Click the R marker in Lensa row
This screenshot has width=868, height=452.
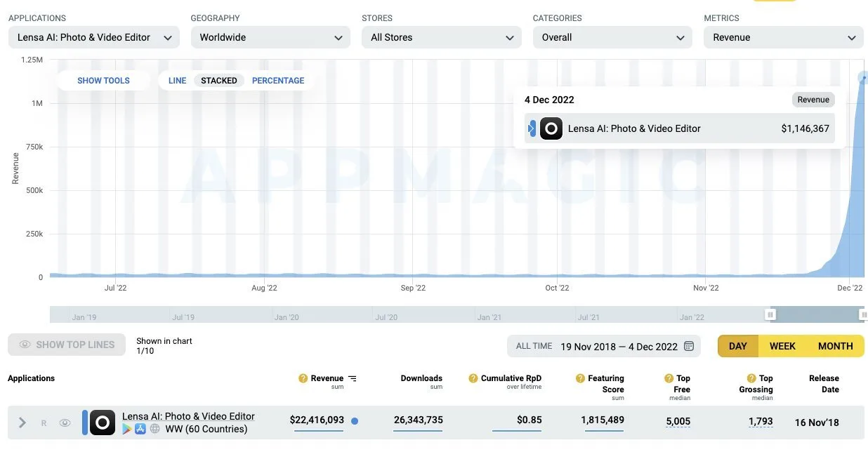(x=44, y=423)
